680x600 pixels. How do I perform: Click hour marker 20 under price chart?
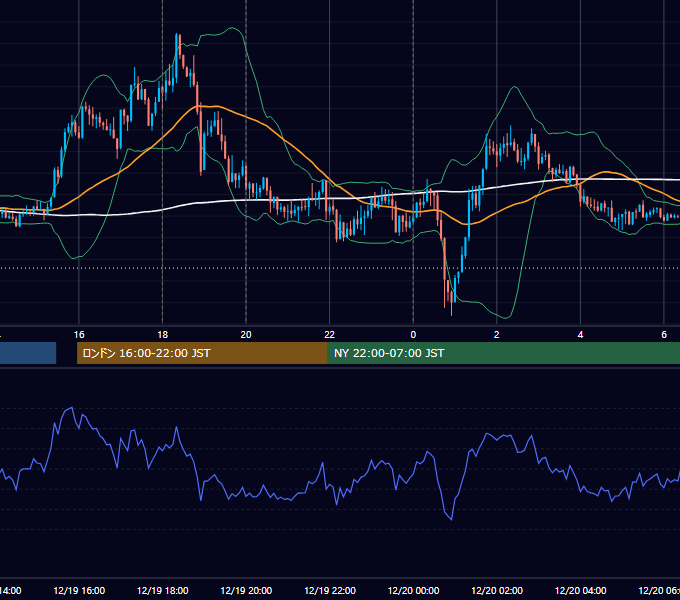pyautogui.click(x=246, y=335)
